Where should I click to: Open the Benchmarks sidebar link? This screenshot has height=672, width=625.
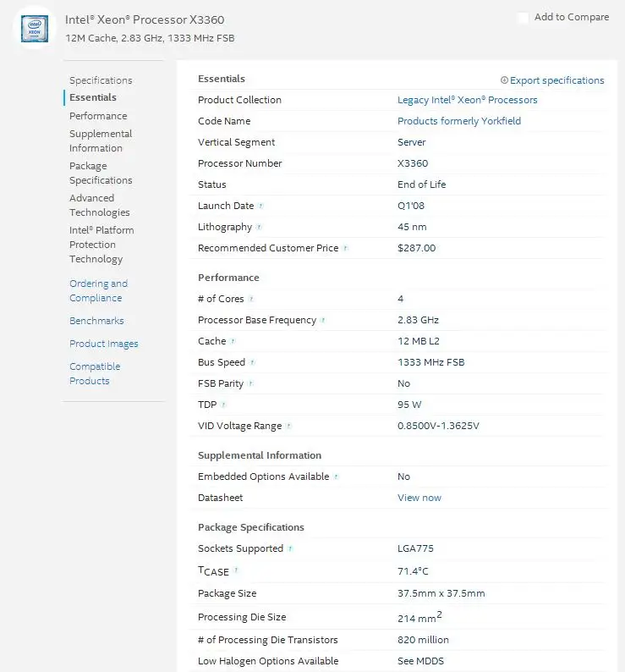[x=96, y=321]
